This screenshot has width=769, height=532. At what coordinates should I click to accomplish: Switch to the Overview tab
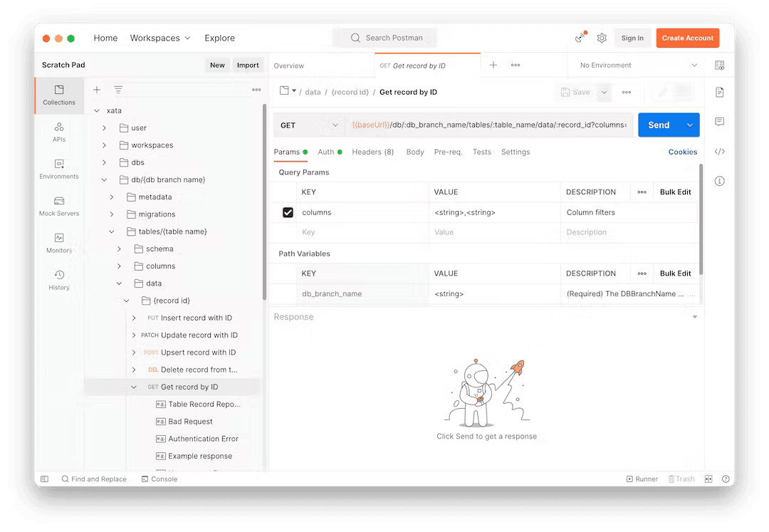tap(289, 66)
